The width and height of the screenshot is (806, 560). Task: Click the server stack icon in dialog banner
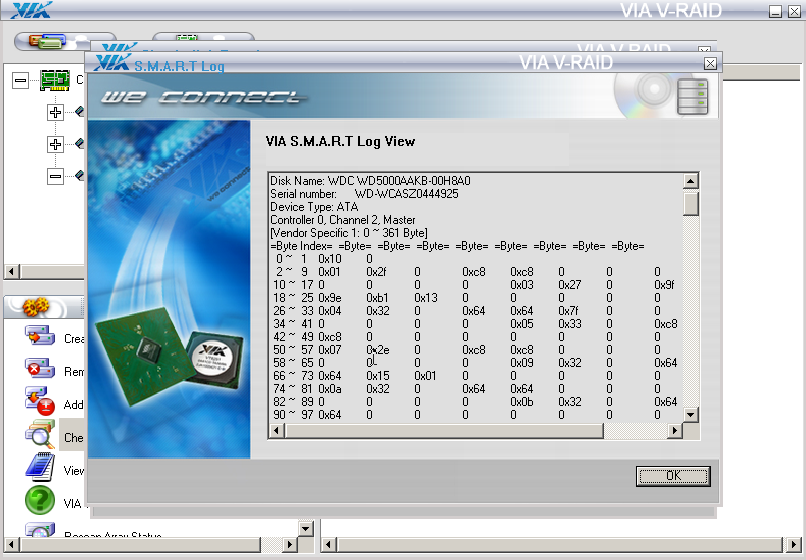692,96
